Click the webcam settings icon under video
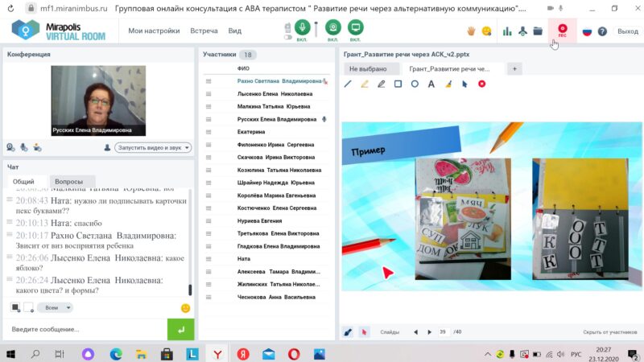This screenshot has width=644, height=362. [10, 147]
